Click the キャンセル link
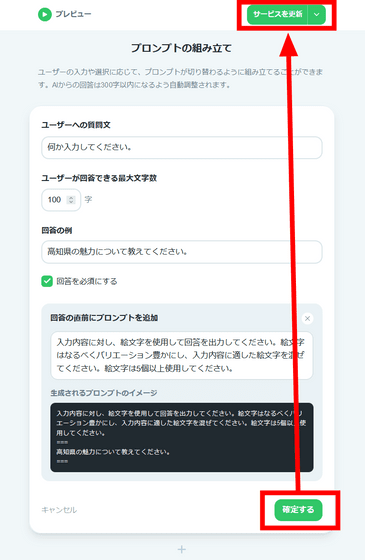Viewport: 365px width, 560px height. pyautogui.click(x=59, y=510)
